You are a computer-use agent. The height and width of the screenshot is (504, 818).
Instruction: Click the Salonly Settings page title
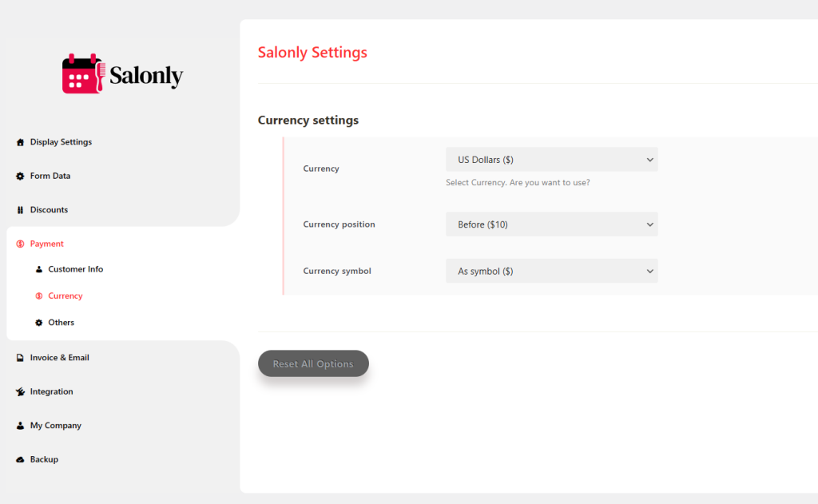pos(312,53)
